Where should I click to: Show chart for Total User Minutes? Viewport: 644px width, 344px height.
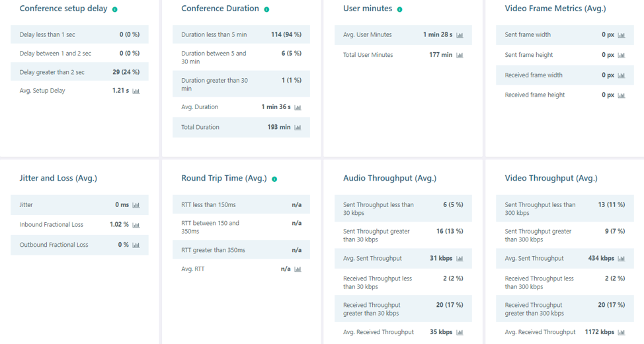(x=460, y=55)
